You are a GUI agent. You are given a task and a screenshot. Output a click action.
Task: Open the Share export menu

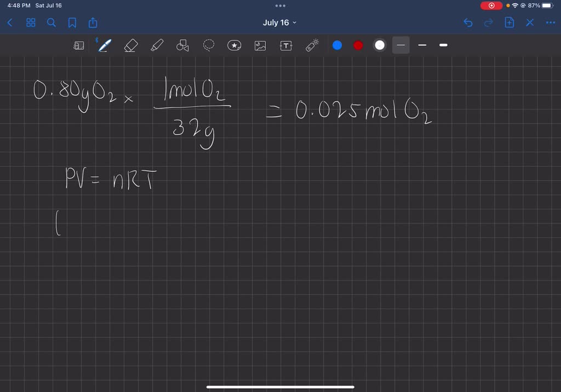point(92,22)
